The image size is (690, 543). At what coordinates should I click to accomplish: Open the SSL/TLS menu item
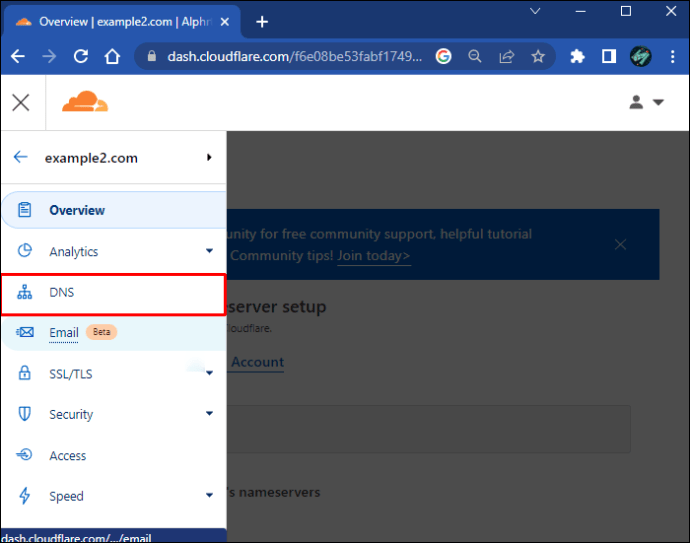click(x=114, y=374)
